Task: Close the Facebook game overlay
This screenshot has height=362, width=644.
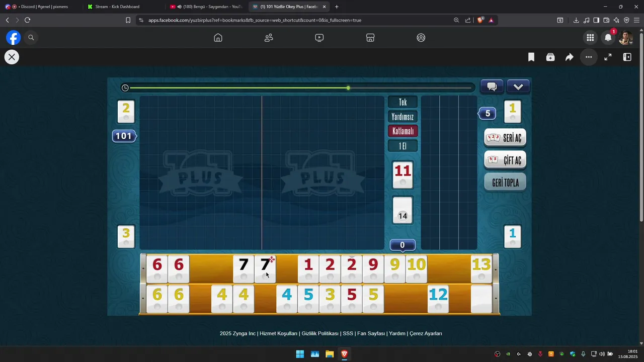Action: [x=12, y=57]
